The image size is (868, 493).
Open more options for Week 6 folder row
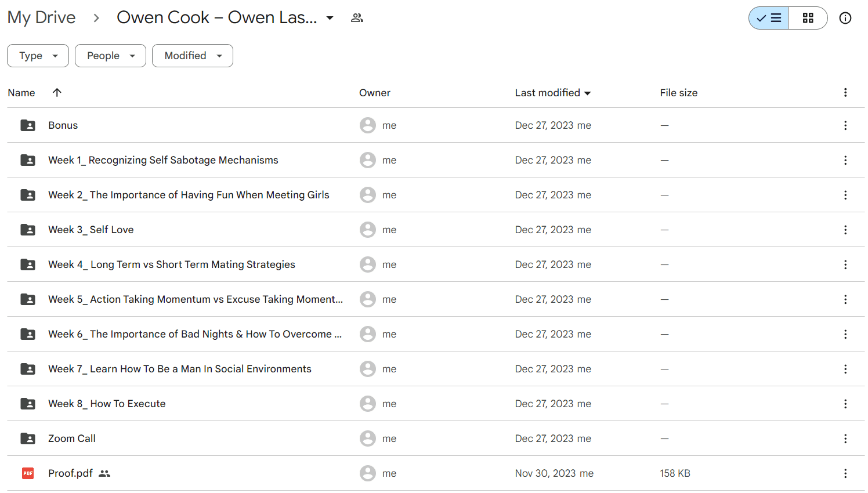[x=845, y=334]
